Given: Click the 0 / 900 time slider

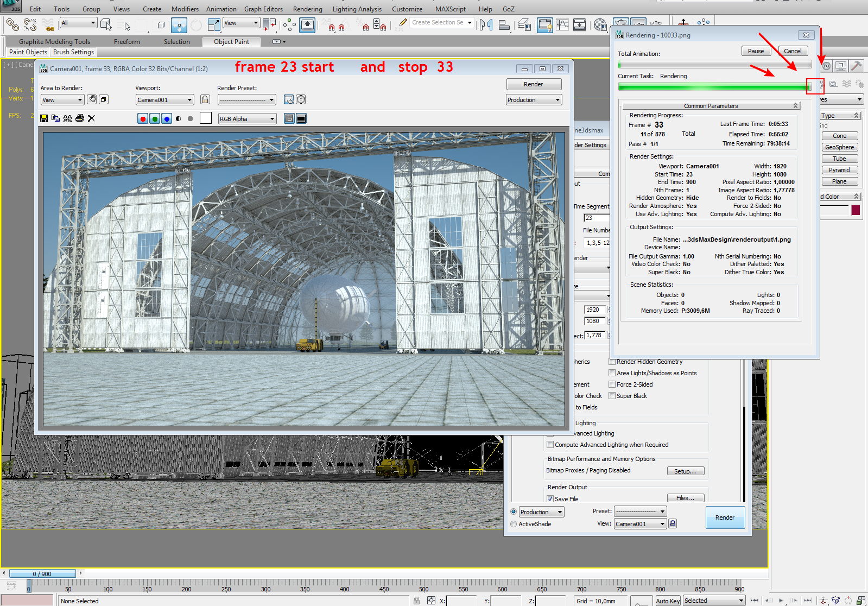Looking at the screenshot, I should tap(42, 573).
